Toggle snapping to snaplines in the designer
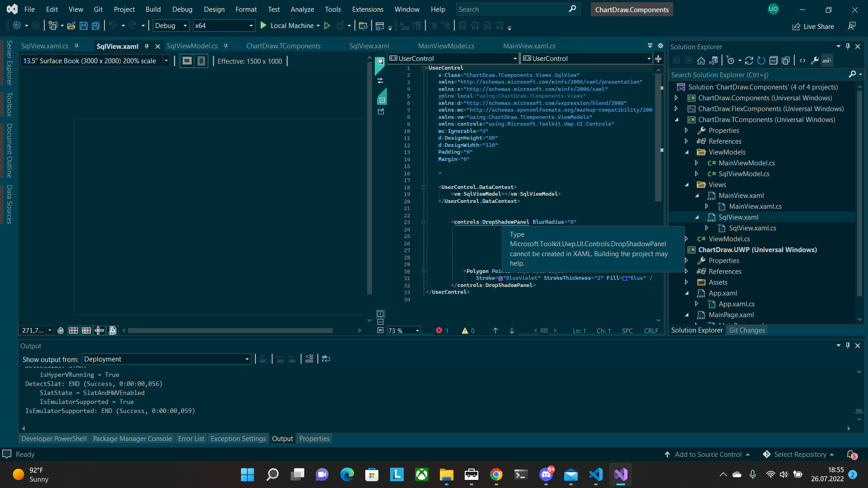 (99, 330)
